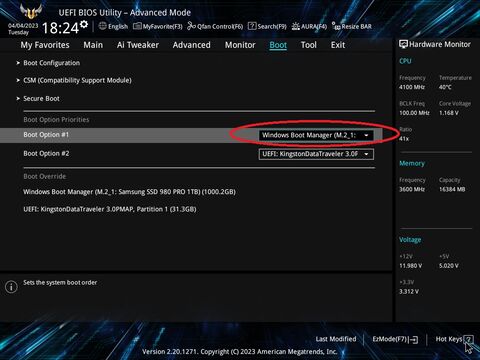Click the Ratio value 41x
The width and height of the screenshot is (480, 360).
point(404,139)
